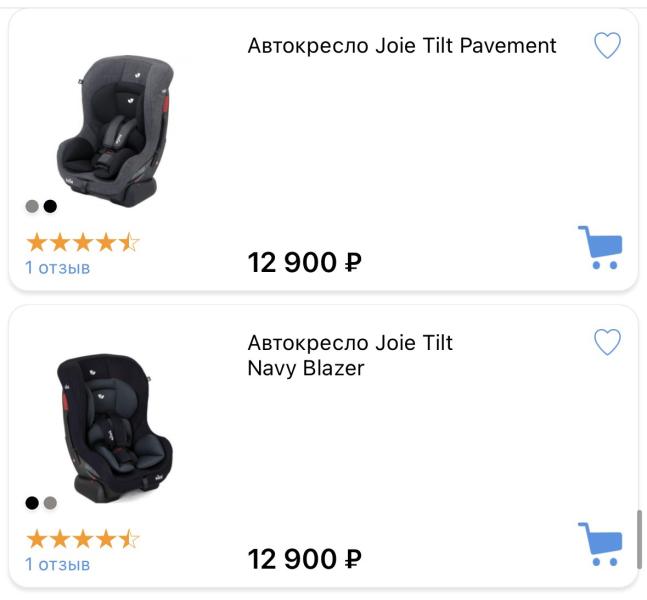Open Pavement car seat product image
The width and height of the screenshot is (647, 600).
pyautogui.click(x=115, y=131)
